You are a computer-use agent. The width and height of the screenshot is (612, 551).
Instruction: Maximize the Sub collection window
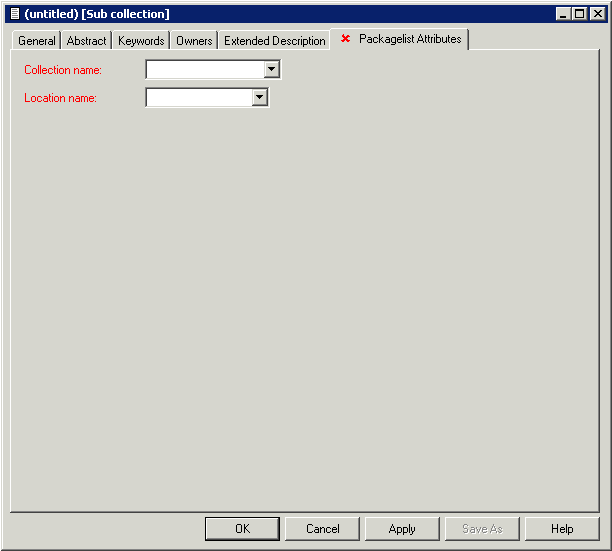tap(580, 14)
